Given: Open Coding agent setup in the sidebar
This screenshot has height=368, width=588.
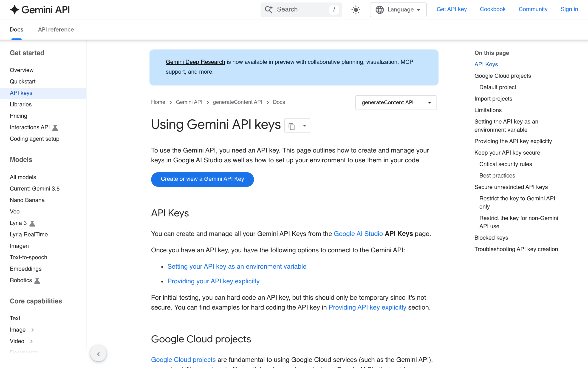Looking at the screenshot, I should (34, 139).
